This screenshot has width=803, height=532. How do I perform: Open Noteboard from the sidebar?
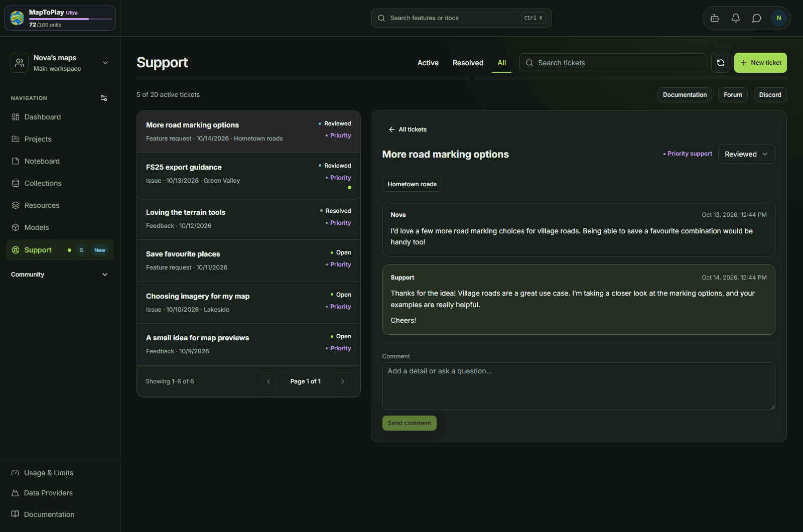click(60, 161)
